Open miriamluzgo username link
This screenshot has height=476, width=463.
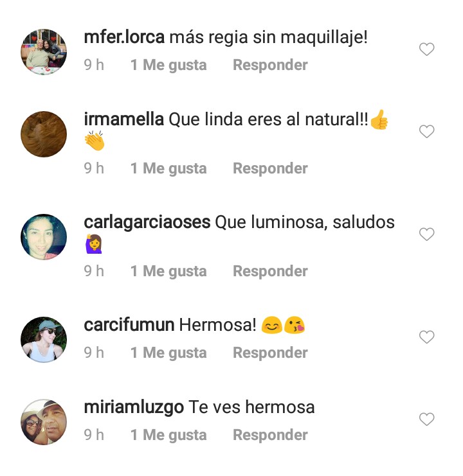pyautogui.click(x=134, y=408)
